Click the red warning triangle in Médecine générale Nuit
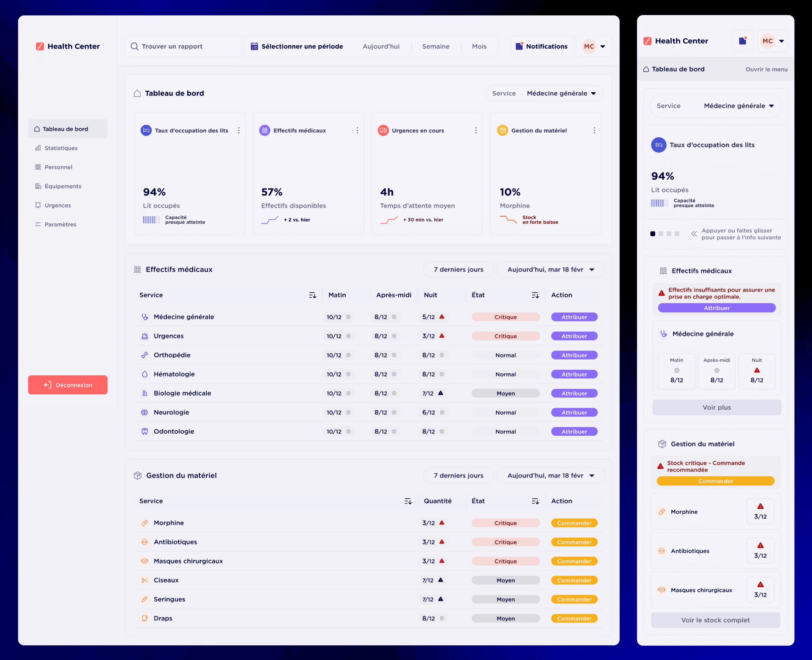 click(442, 317)
